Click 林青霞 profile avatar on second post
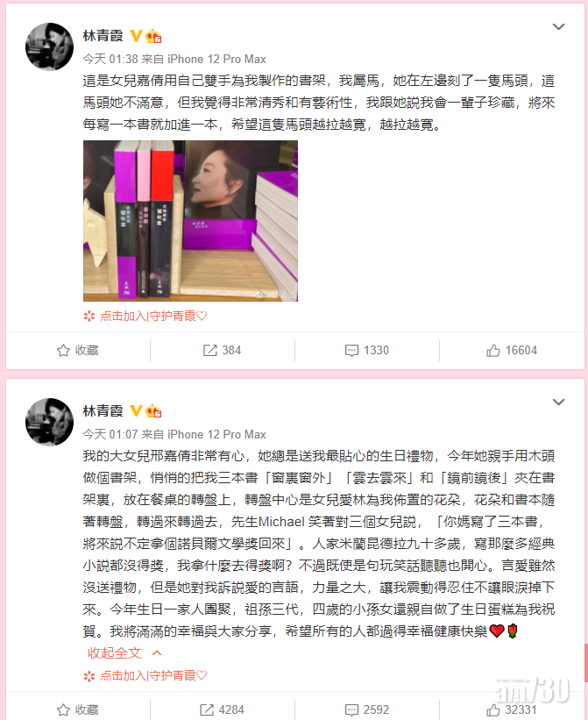 coord(49,422)
